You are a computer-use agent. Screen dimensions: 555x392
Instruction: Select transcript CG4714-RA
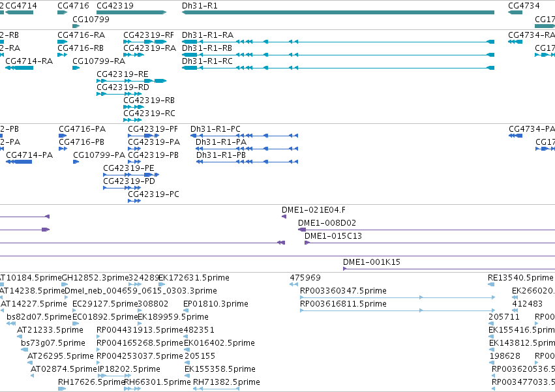pyautogui.click(x=29, y=61)
